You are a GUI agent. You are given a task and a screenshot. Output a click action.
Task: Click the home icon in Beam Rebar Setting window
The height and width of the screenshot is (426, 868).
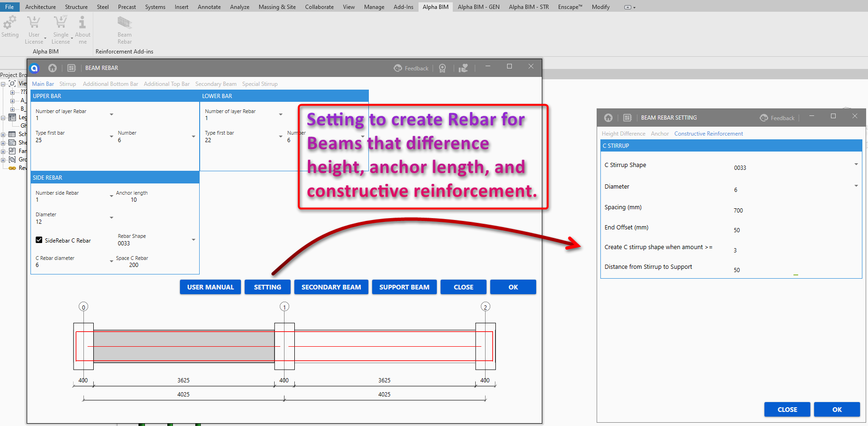coord(608,118)
